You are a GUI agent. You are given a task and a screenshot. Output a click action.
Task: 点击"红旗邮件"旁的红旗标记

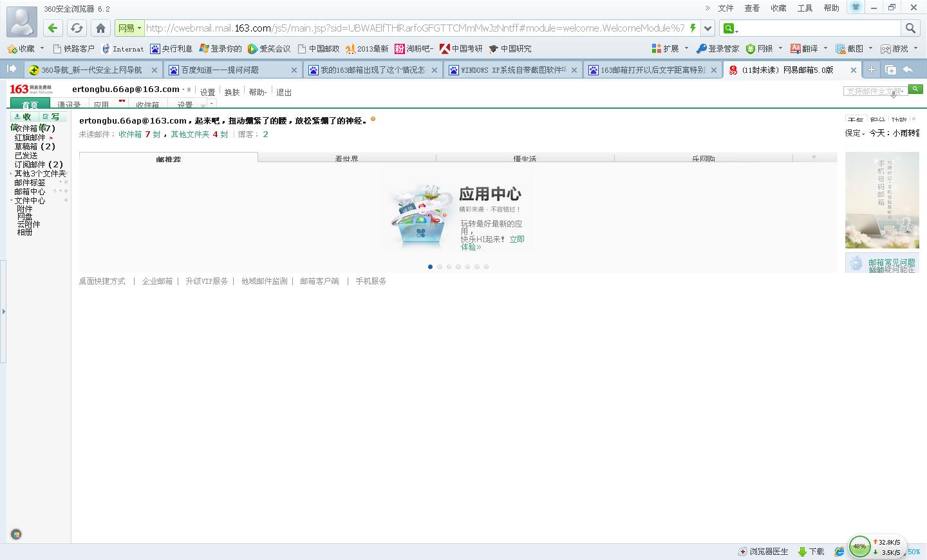pos(51,137)
